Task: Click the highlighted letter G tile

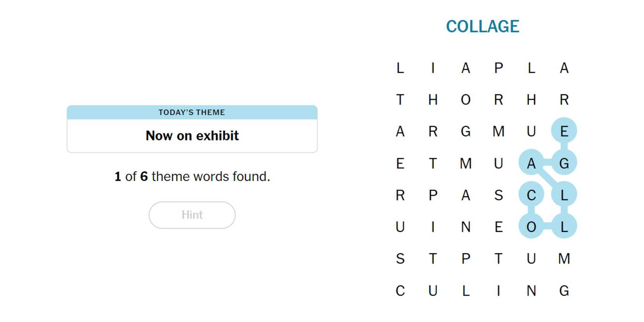Action: (564, 163)
